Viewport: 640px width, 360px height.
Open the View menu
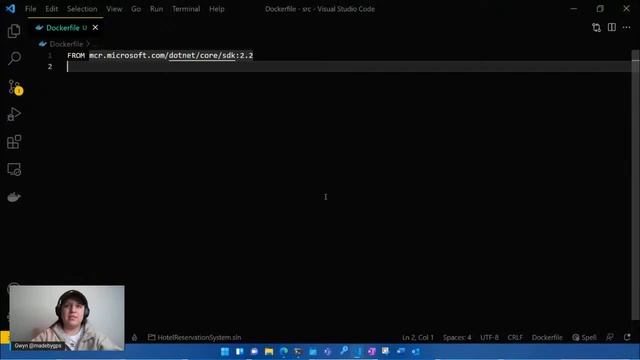[114, 9]
